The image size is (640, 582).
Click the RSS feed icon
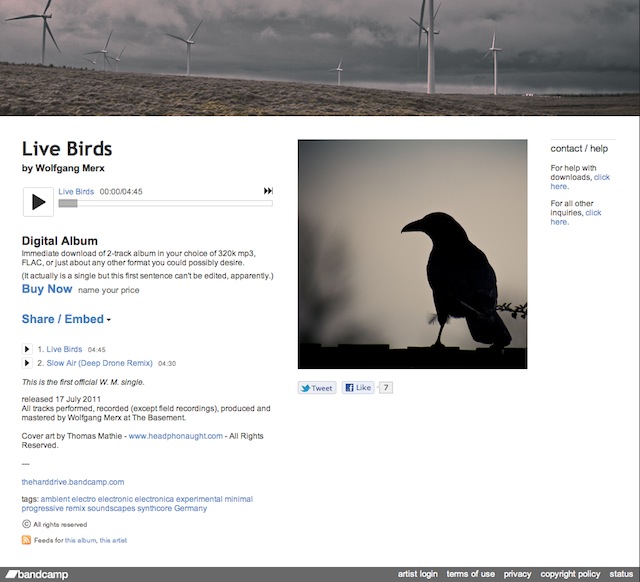(x=26, y=540)
